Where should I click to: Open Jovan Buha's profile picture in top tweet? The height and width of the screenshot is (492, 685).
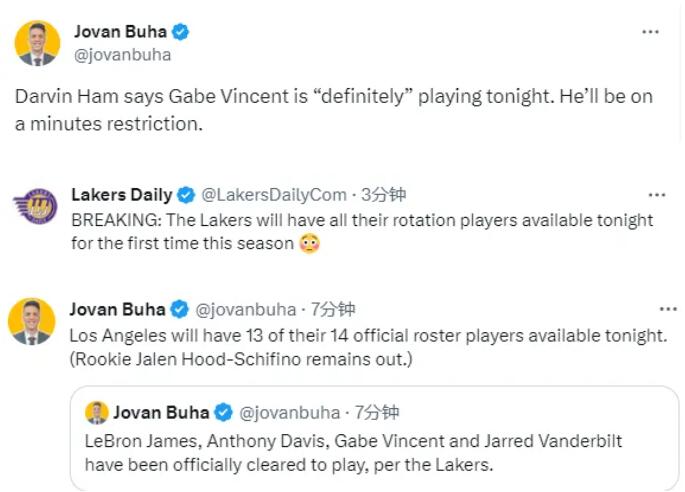tap(36, 43)
